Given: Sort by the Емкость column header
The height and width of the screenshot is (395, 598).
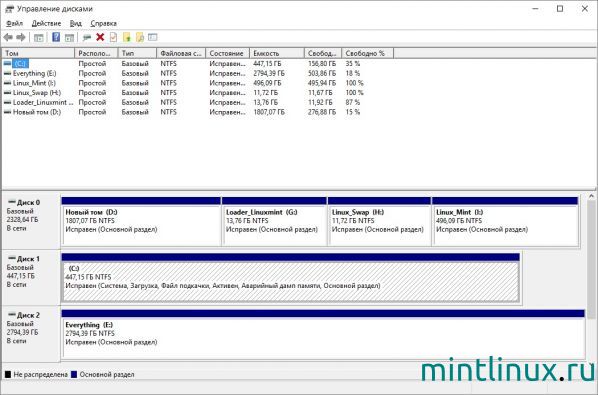Looking at the screenshot, I should (x=277, y=53).
